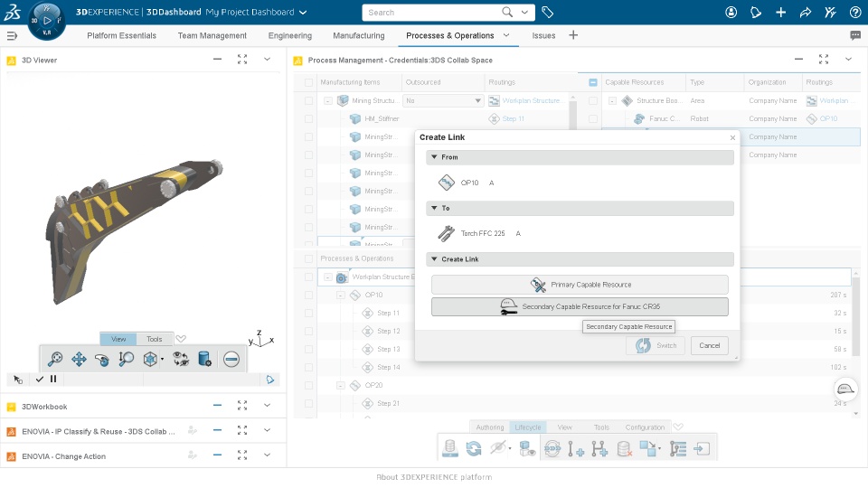
Task: Open the Platform Essentials tab
Action: click(121, 35)
